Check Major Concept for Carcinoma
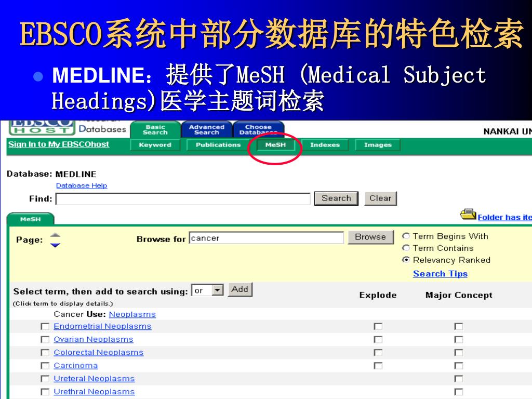This screenshot has height=399, width=532. [459, 366]
